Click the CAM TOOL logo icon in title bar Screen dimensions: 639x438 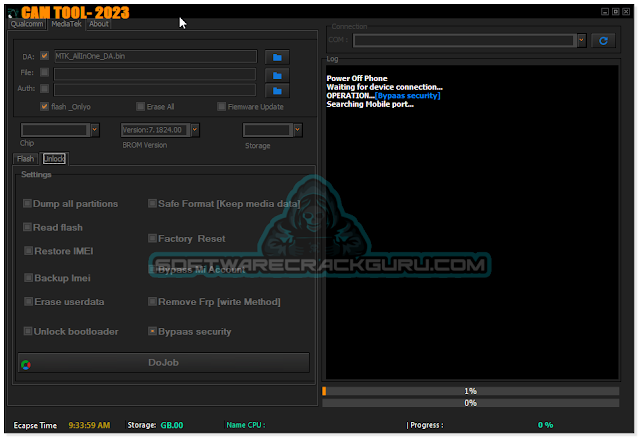tap(13, 13)
